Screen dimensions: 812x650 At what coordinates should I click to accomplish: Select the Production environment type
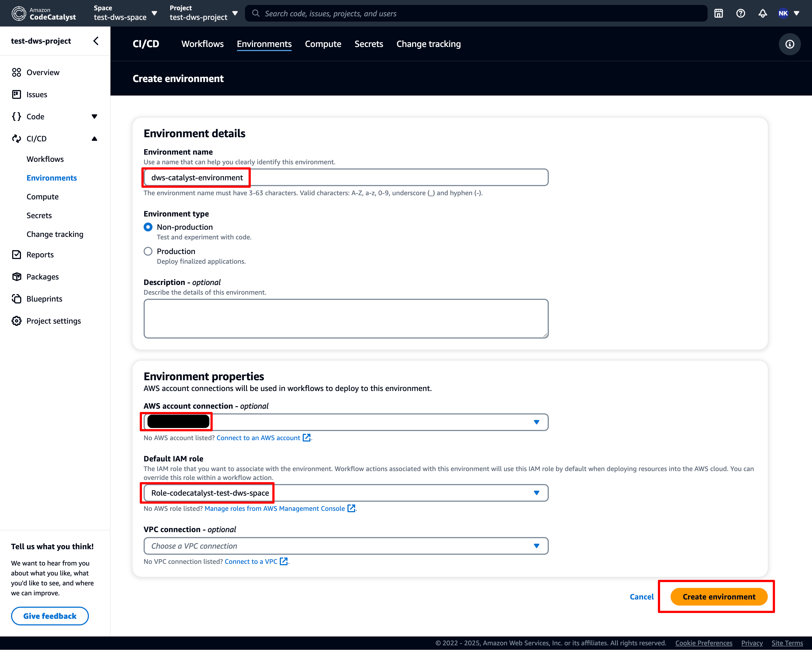point(148,251)
